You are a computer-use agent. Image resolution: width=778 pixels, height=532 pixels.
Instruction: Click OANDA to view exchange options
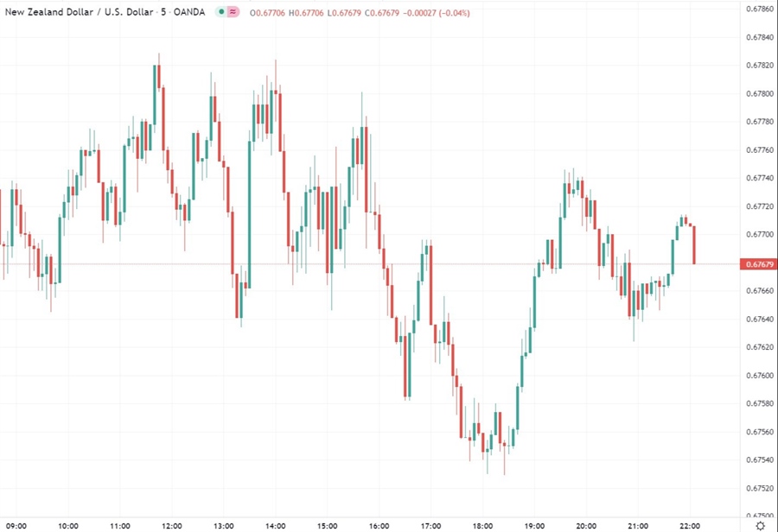coord(190,13)
